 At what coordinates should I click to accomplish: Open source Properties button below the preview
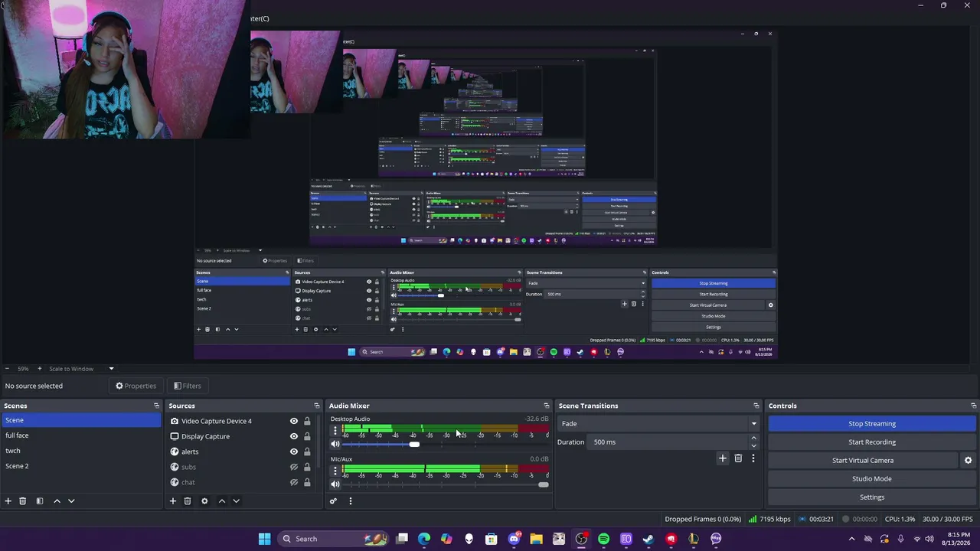[136, 386]
